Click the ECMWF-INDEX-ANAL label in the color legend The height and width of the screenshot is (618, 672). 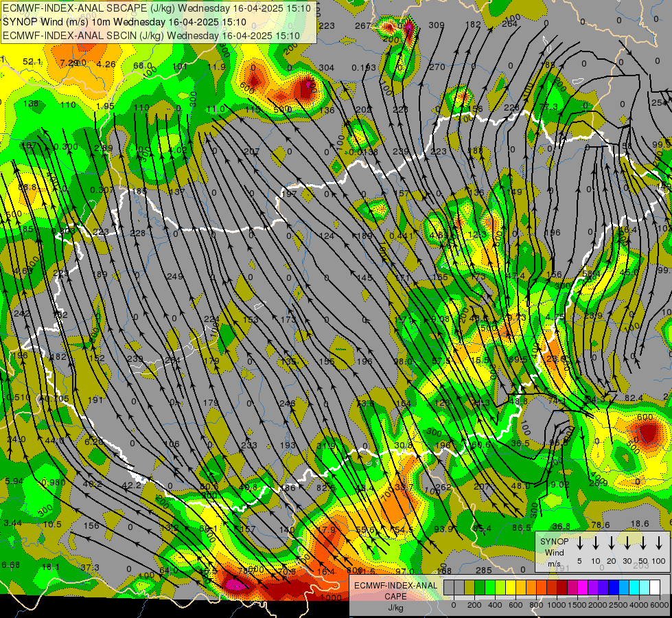pos(395,586)
